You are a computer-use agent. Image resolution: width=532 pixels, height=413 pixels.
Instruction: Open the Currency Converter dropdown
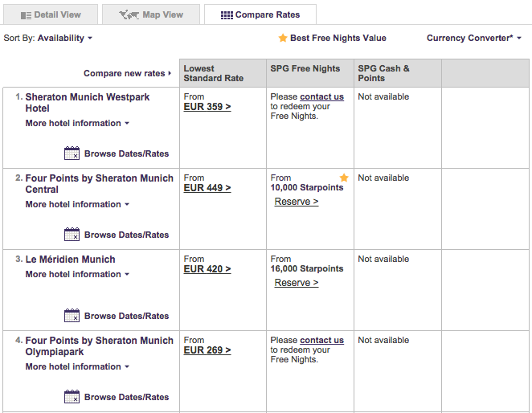pyautogui.click(x=473, y=38)
